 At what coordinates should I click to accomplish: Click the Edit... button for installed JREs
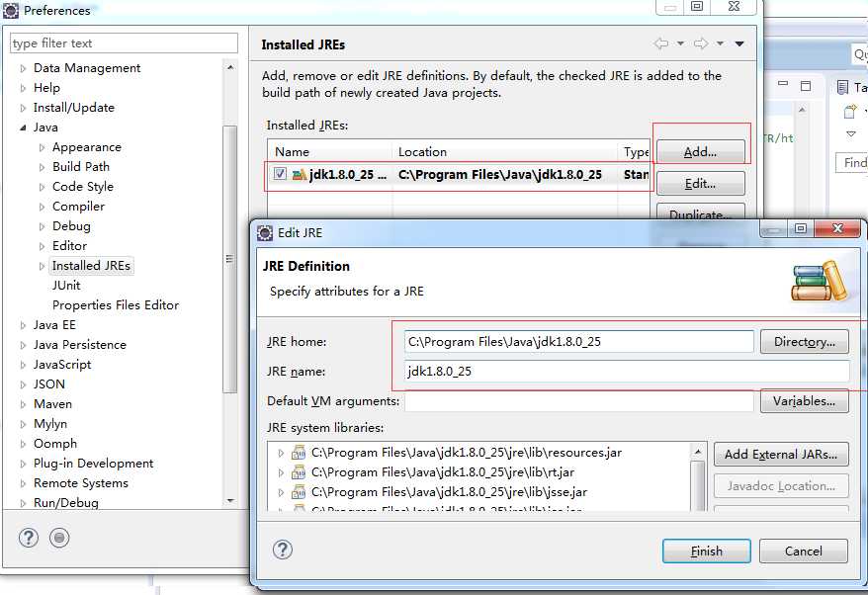coord(700,184)
